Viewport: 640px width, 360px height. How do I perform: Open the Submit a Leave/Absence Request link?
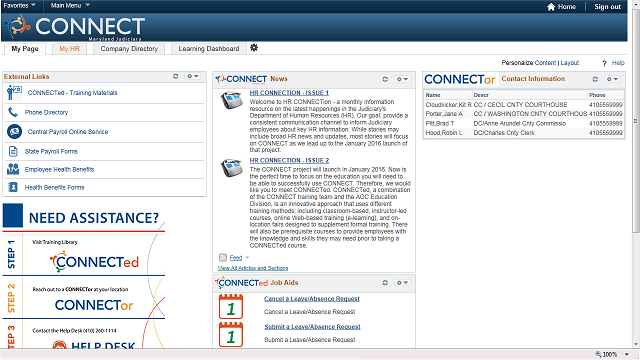pos(312,327)
